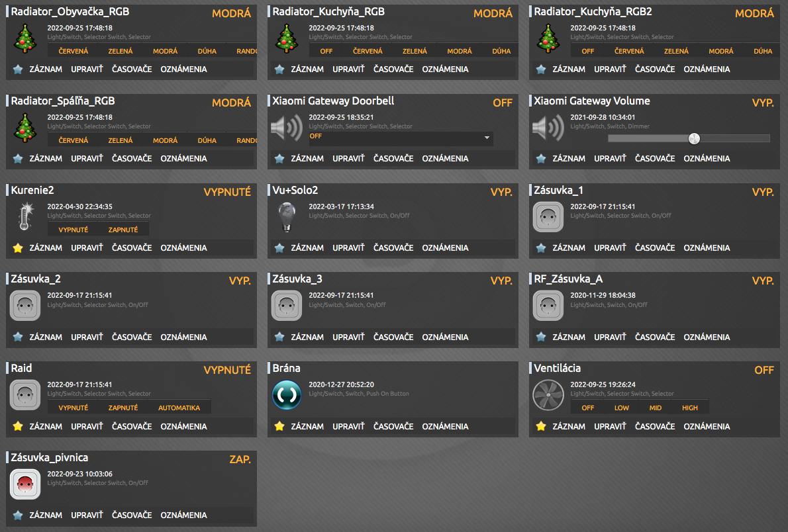Click the Brána device title
The image size is (788, 532).
coord(287,368)
